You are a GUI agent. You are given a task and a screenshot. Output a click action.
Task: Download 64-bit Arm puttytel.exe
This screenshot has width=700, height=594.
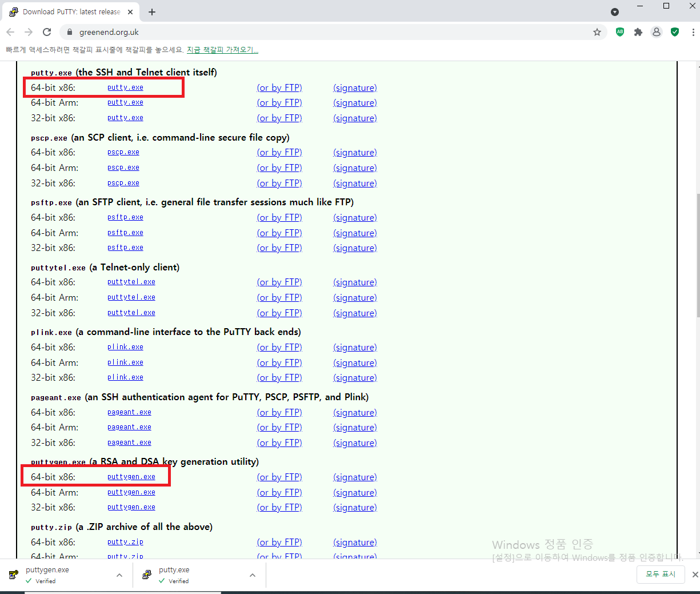tap(131, 297)
